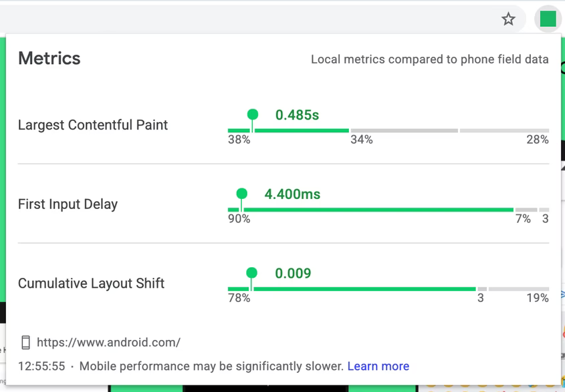Image resolution: width=565 pixels, height=392 pixels.
Task: Open the Learn more link
Action: coord(378,366)
